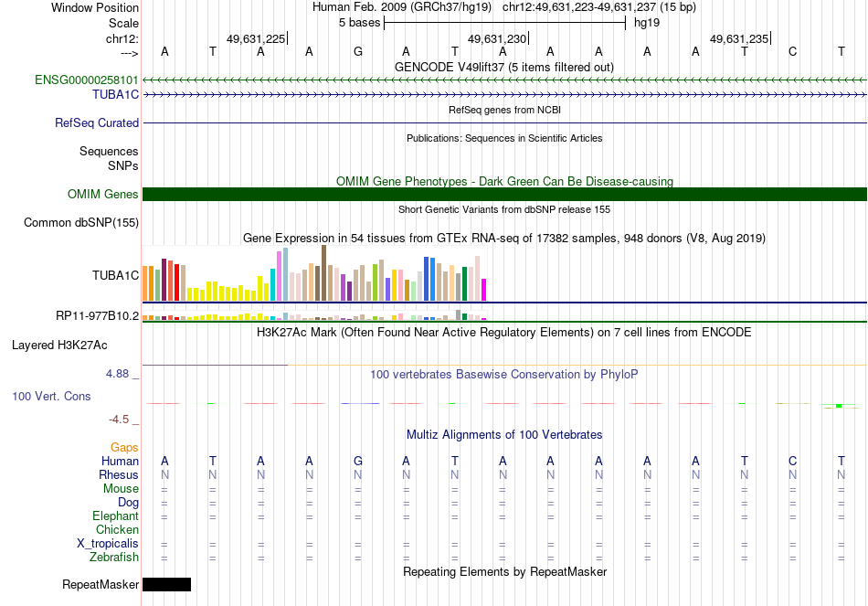Open the 100 Vert. Cons track label
868x606 pixels.
pyautogui.click(x=51, y=396)
